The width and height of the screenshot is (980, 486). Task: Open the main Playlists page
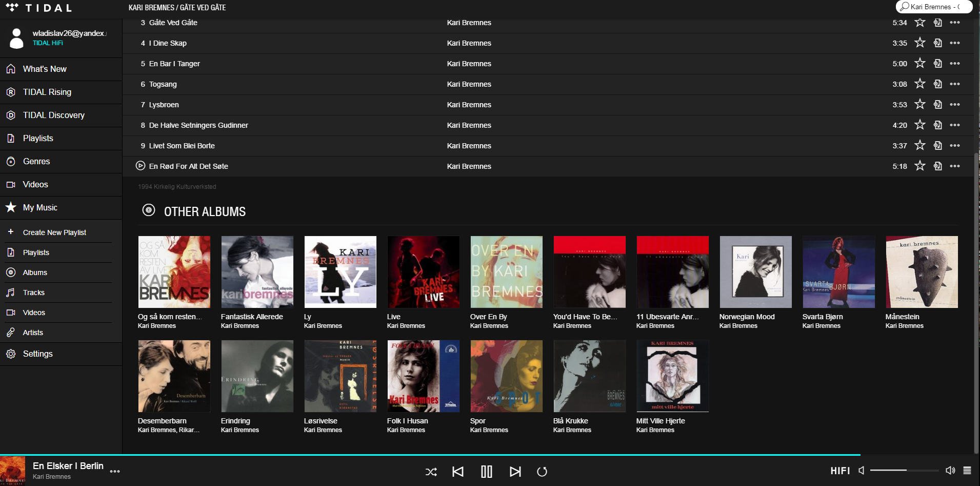61,138
